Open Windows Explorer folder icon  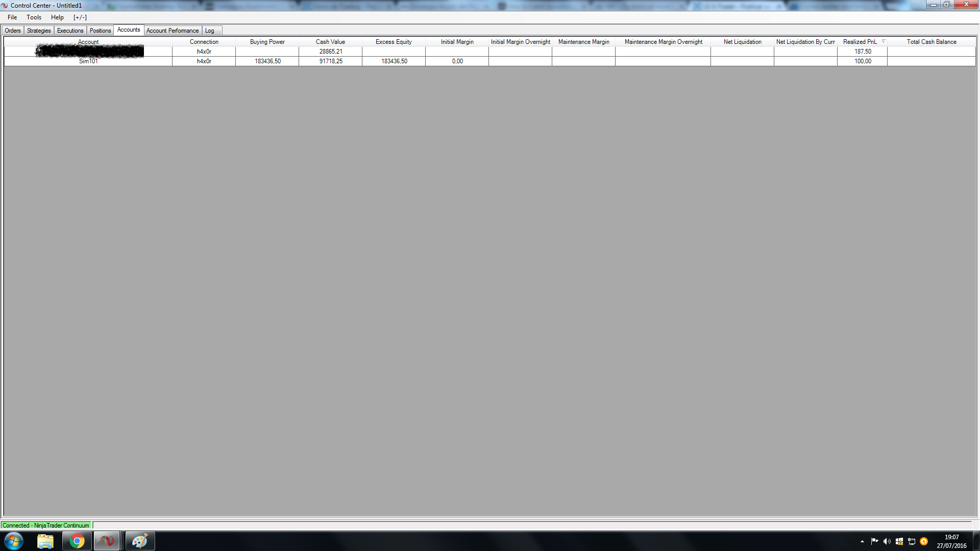(45, 541)
